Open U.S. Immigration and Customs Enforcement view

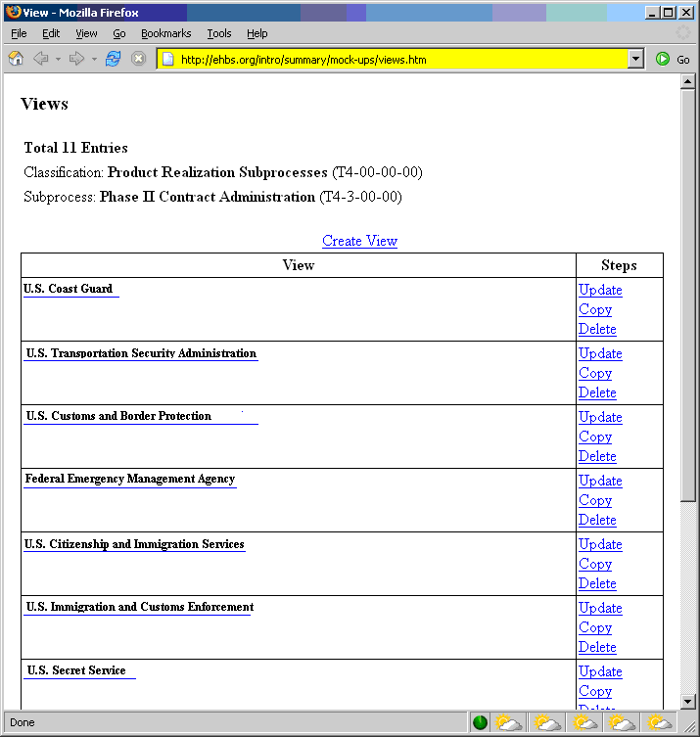point(140,607)
